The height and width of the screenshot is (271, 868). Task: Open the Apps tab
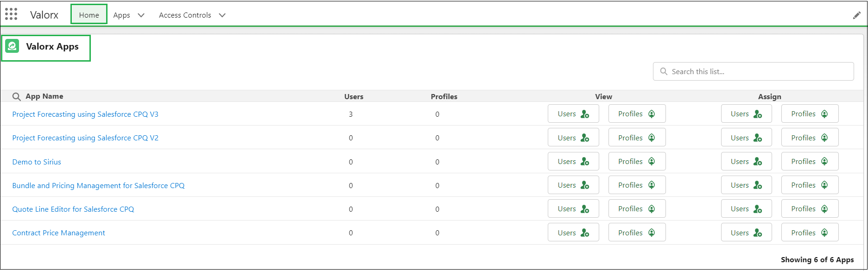(121, 15)
